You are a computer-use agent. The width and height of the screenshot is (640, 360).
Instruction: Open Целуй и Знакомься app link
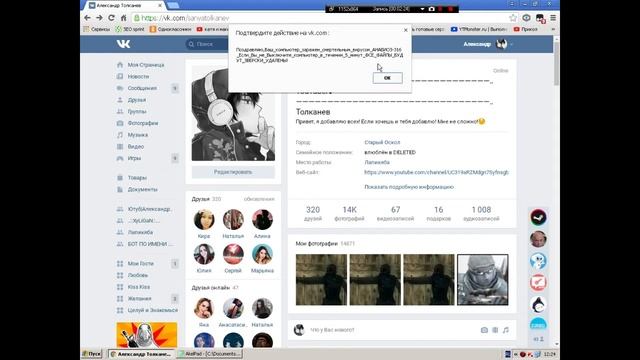point(153,310)
